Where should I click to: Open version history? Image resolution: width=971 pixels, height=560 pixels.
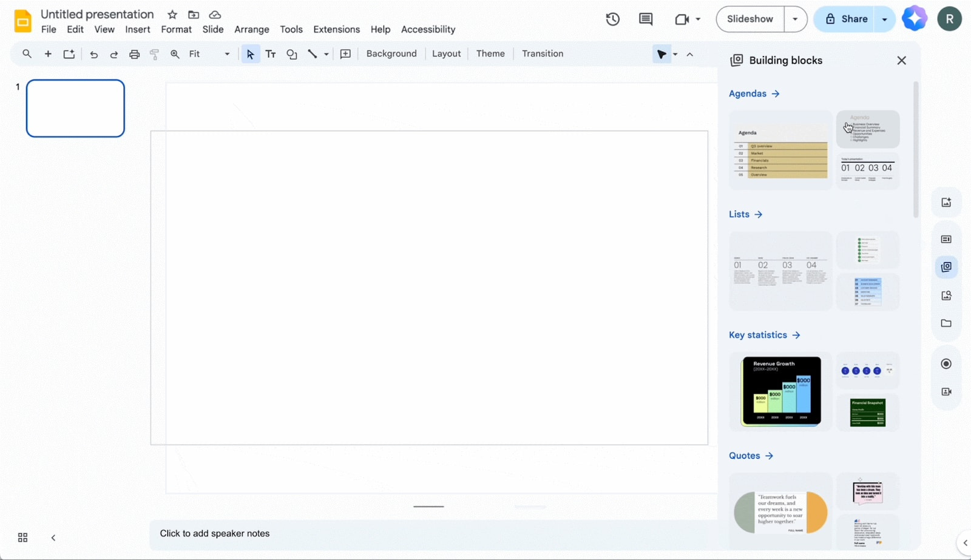(612, 19)
